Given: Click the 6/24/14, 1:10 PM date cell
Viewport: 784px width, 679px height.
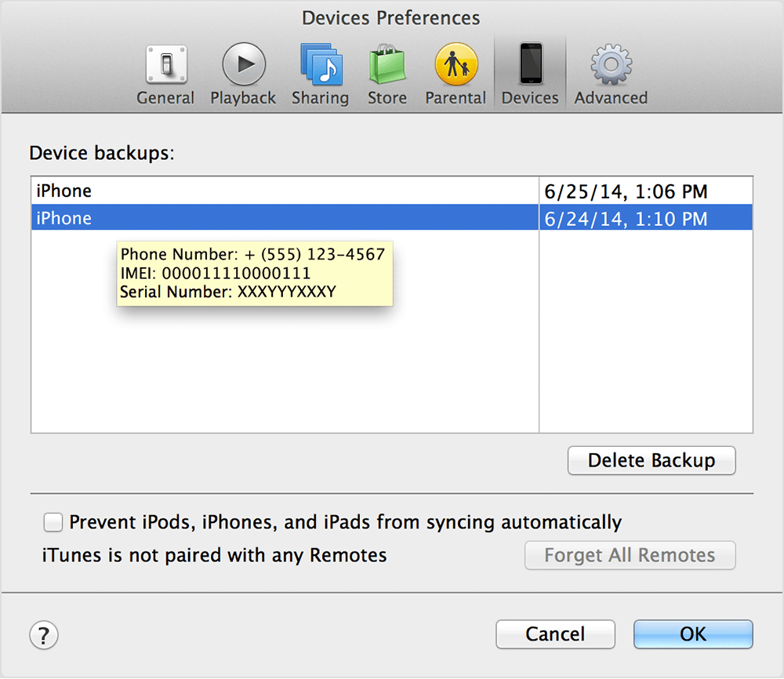Looking at the screenshot, I should [646, 218].
